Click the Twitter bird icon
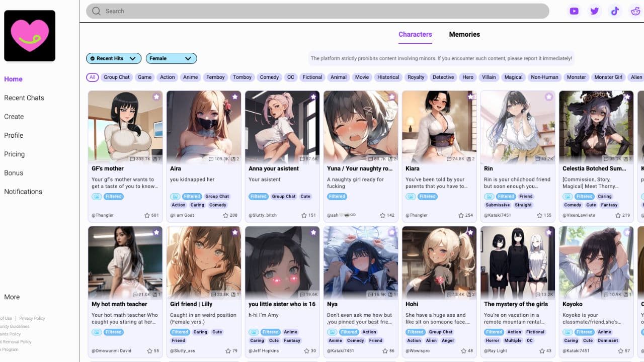Screen dimensions: 644x362 point(594,11)
